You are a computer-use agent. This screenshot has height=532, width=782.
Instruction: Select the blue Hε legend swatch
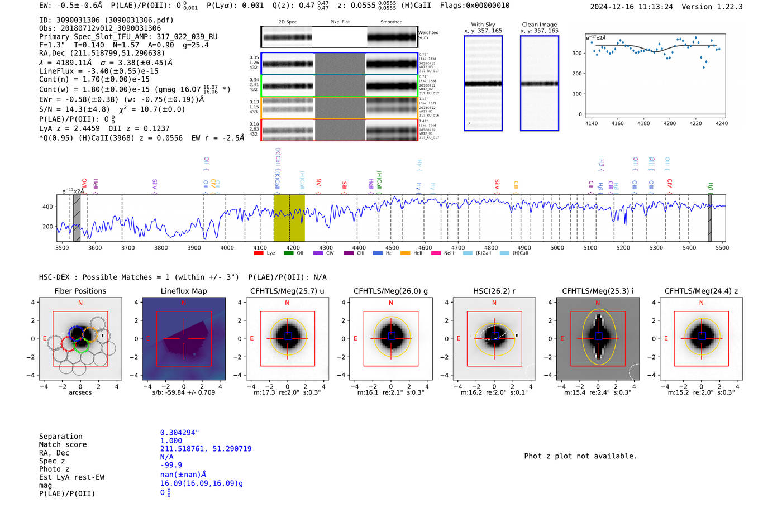point(378,253)
